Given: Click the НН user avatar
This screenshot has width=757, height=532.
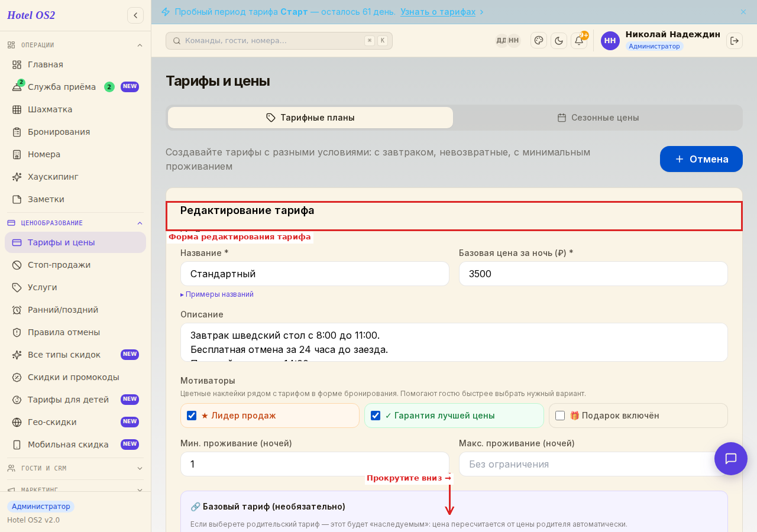Looking at the screenshot, I should (610, 40).
